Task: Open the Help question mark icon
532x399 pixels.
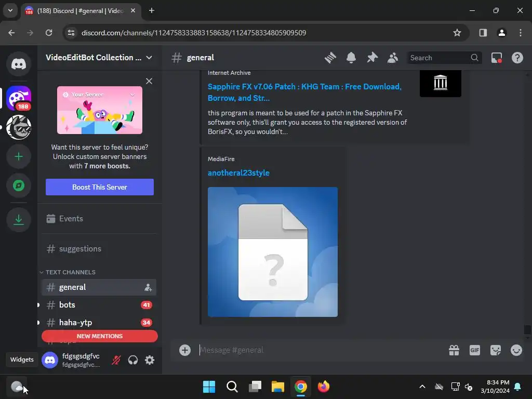Action: point(517,58)
